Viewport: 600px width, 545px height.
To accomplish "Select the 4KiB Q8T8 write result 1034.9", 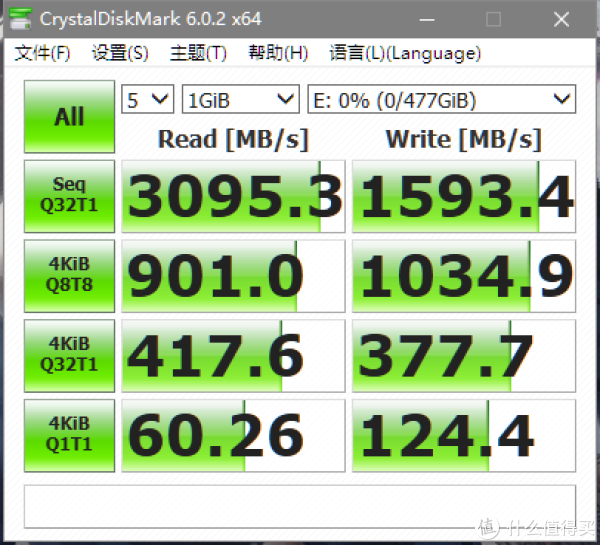I will [464, 276].
